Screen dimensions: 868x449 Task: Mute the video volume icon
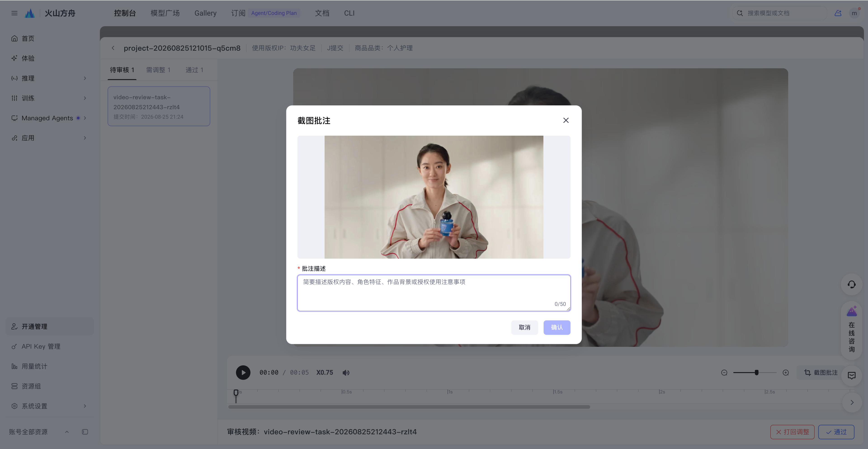coord(346,373)
